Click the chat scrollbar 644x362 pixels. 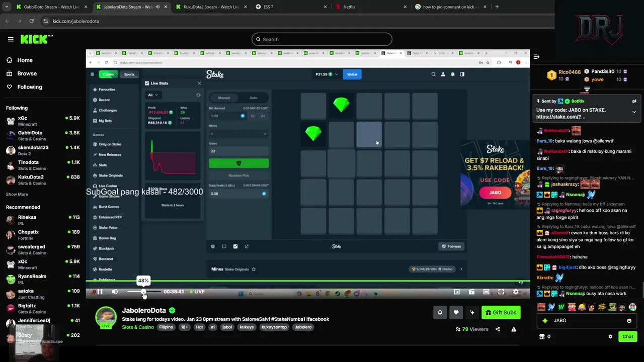click(642, 291)
